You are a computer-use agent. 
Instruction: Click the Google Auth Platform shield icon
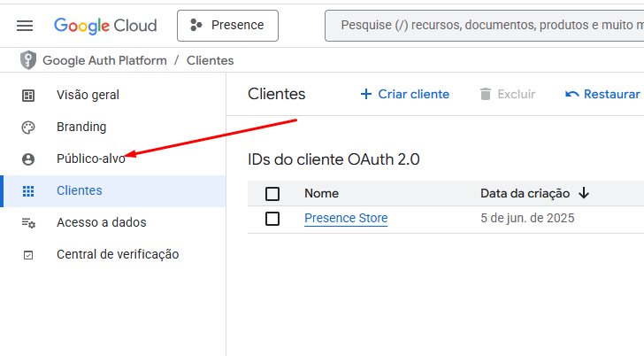click(28, 60)
